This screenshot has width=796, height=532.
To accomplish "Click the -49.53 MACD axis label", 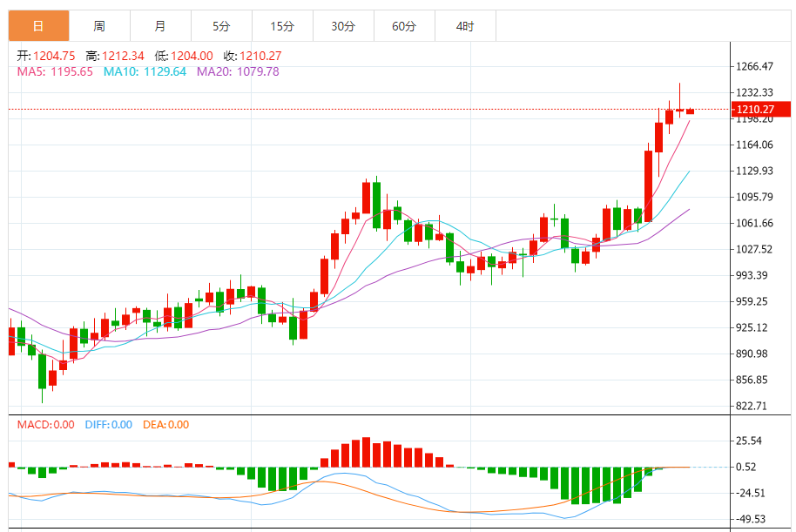I will pos(751,519).
